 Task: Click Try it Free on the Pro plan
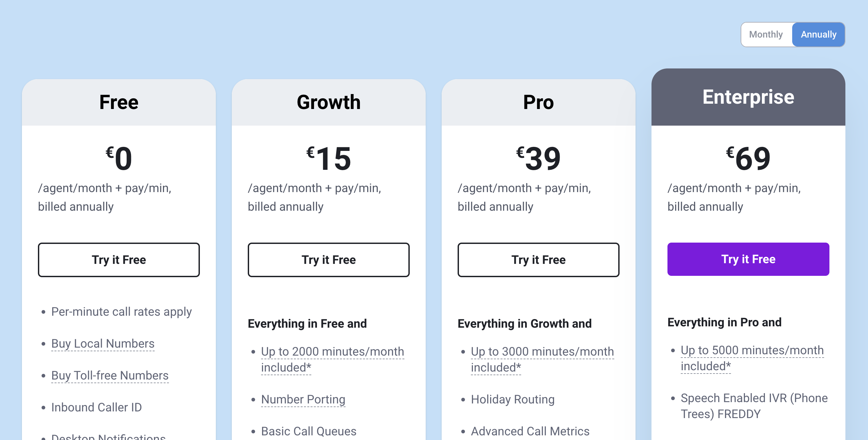pos(538,260)
